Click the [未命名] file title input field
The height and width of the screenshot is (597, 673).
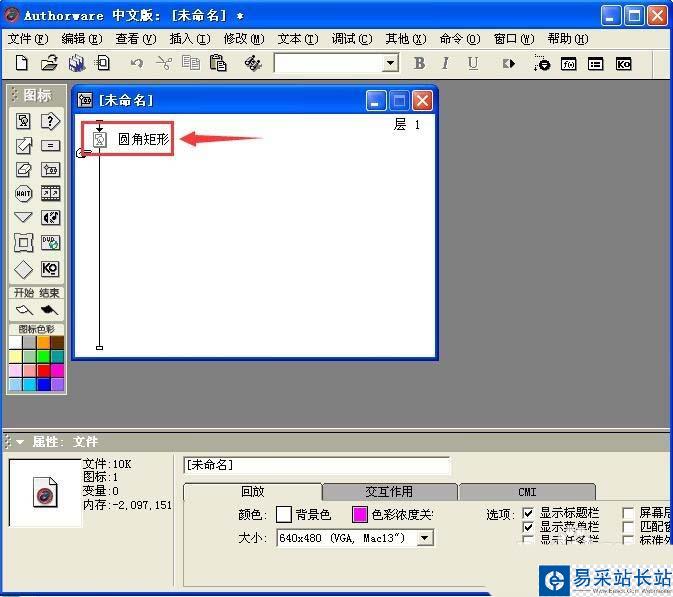(317, 465)
